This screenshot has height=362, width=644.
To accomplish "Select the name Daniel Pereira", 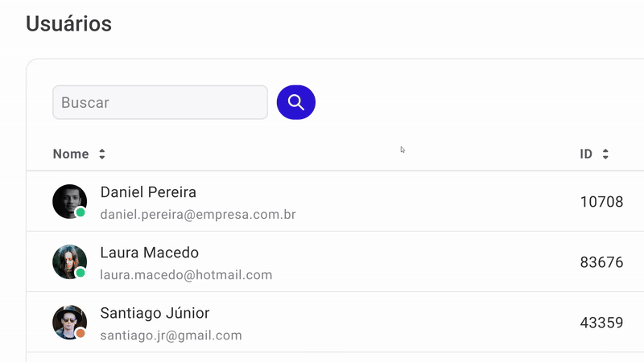I will [x=148, y=192].
